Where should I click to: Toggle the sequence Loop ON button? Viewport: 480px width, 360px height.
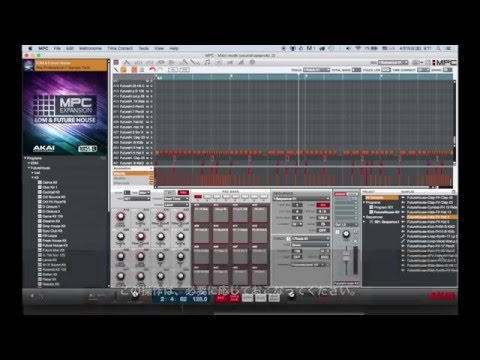[323, 205]
